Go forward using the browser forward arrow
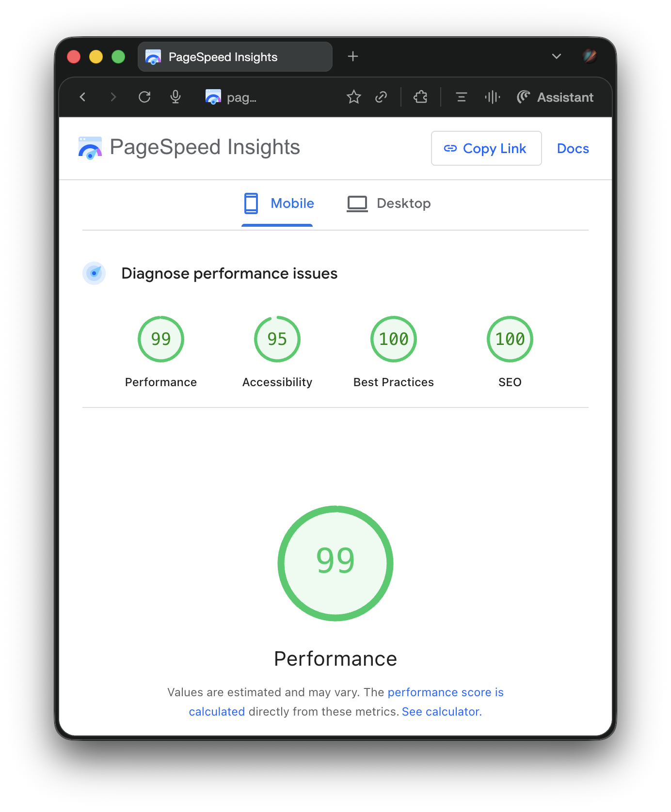 click(113, 97)
